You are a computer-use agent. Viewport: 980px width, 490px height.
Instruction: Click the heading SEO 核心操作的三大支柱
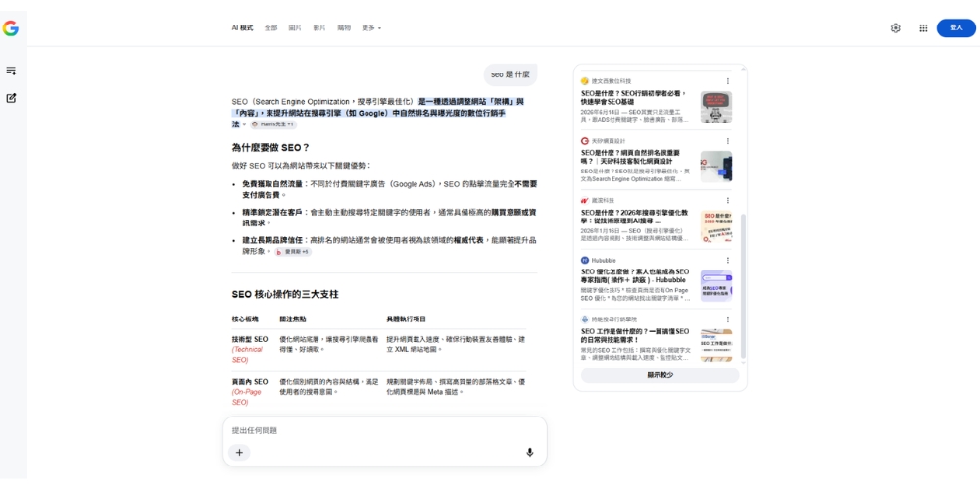click(x=285, y=294)
